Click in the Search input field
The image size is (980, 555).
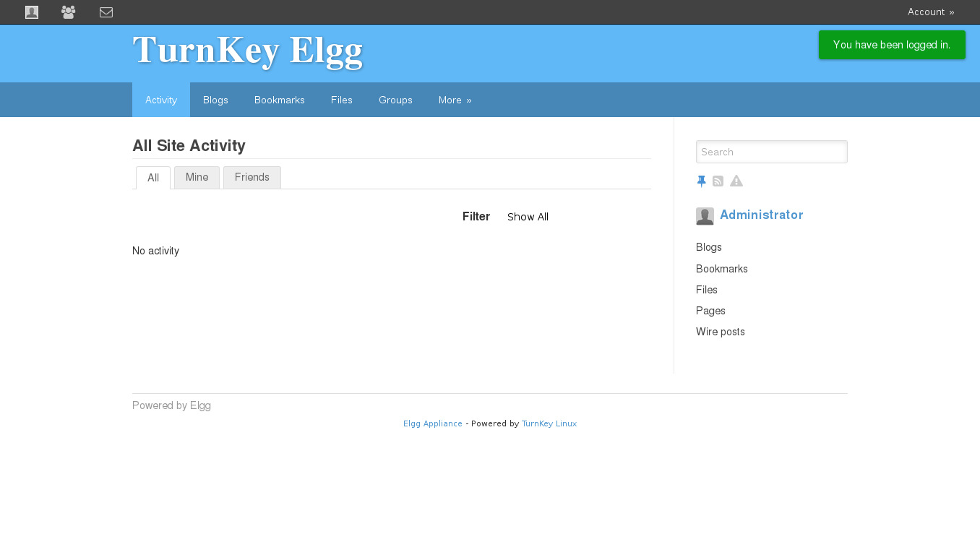(x=771, y=152)
